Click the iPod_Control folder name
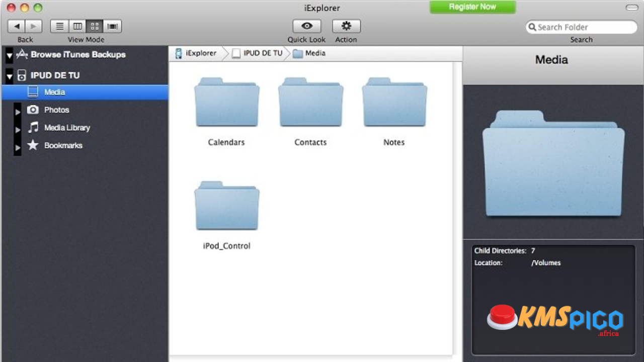 [226, 246]
